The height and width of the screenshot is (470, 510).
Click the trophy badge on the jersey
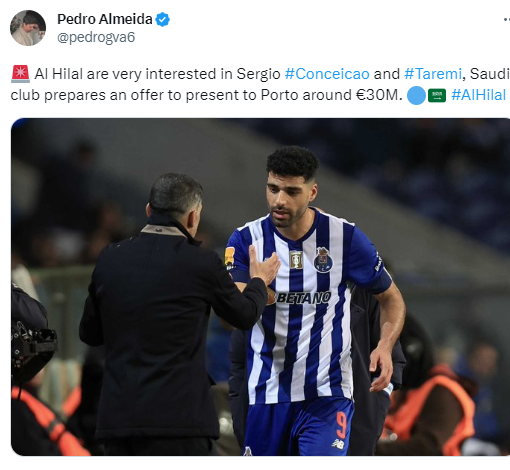296,260
